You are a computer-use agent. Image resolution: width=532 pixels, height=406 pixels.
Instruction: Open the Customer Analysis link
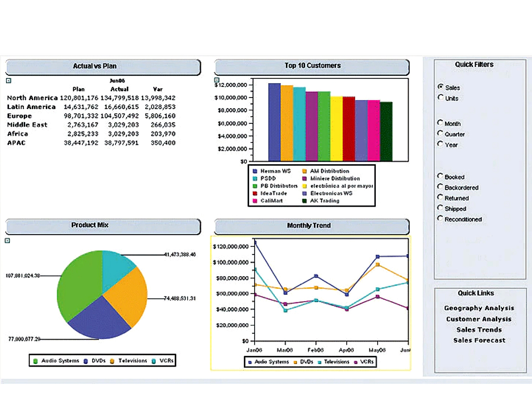pyautogui.click(x=479, y=319)
